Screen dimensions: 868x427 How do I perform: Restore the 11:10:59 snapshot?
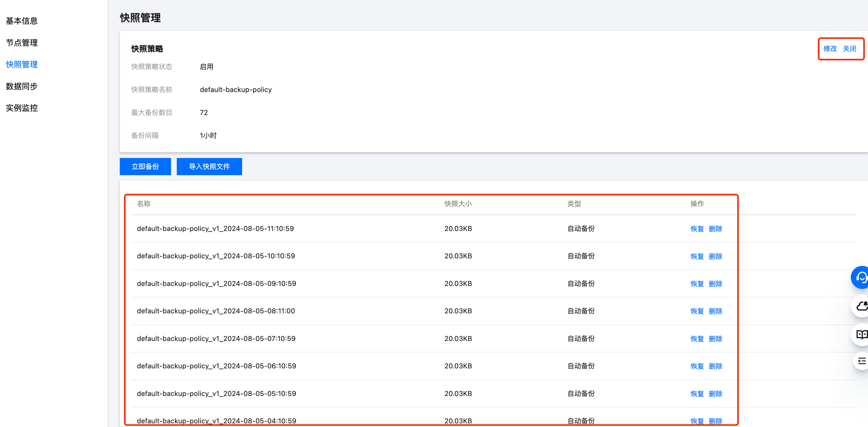[x=697, y=229]
